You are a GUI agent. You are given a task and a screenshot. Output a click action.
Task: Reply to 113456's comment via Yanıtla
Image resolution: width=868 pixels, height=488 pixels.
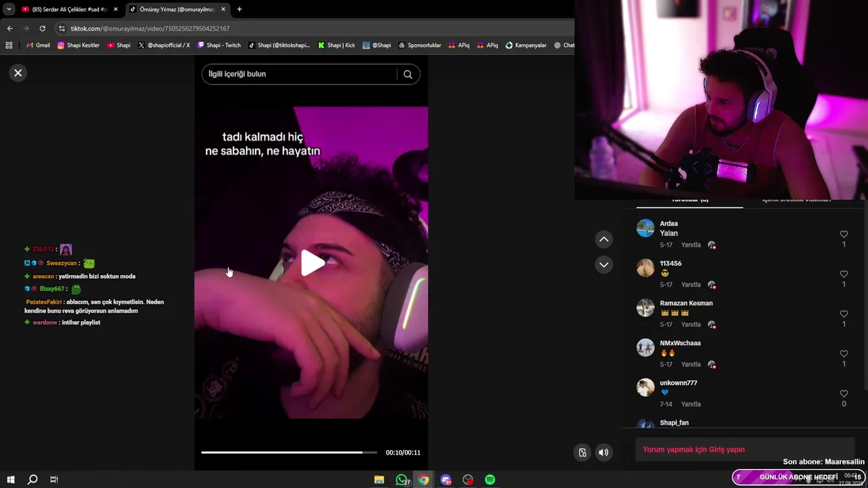coord(690,285)
